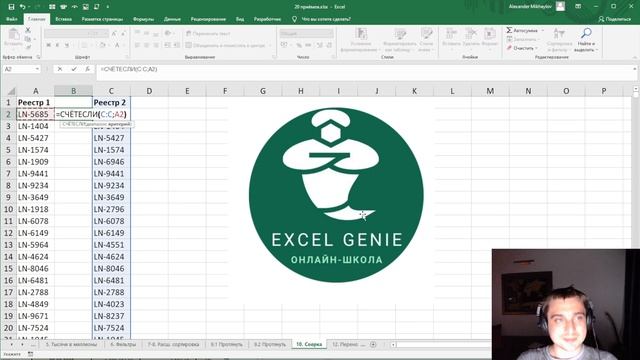Open Find & Select magnifier
The height and width of the screenshot is (360, 640).
click(586, 33)
